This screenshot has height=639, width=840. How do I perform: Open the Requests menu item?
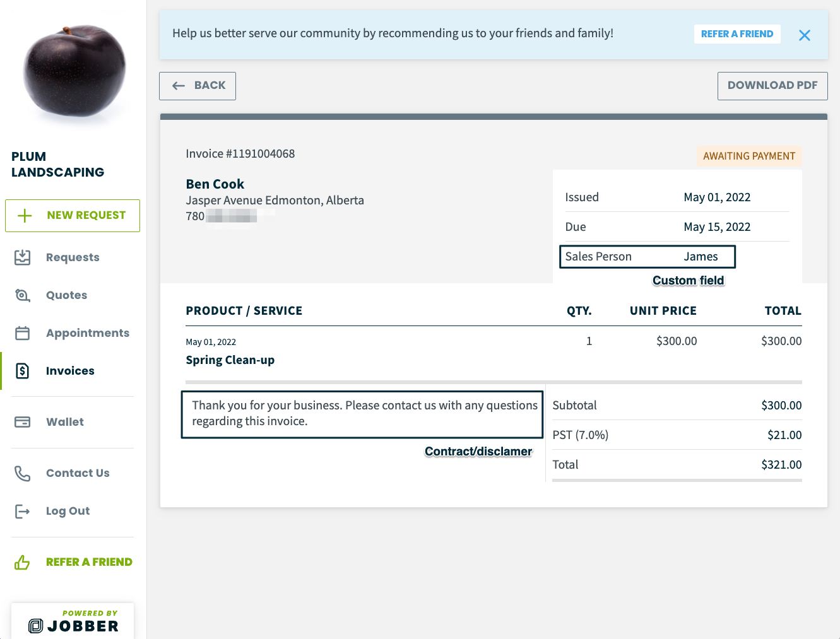(x=73, y=257)
